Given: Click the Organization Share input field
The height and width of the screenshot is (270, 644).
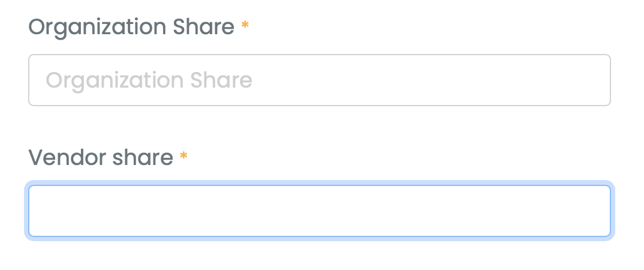Looking at the screenshot, I should tap(319, 80).
